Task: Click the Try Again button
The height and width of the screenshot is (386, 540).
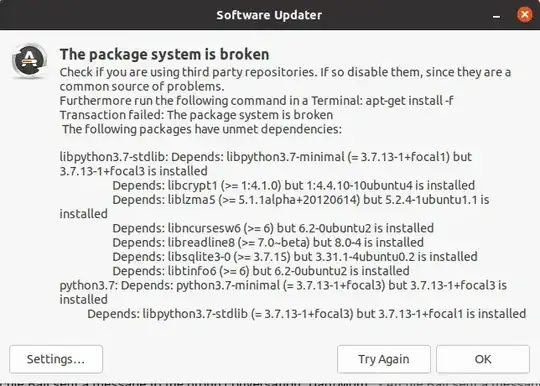Action: [x=384, y=359]
